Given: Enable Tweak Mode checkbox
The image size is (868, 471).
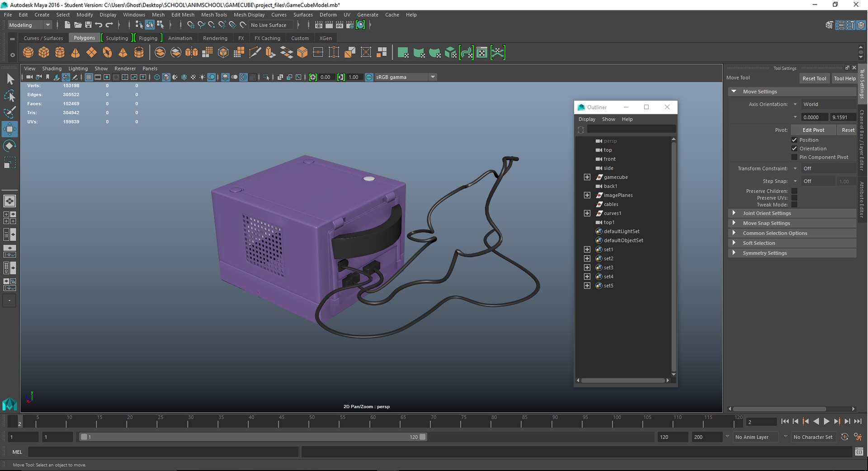Looking at the screenshot, I should (794, 205).
